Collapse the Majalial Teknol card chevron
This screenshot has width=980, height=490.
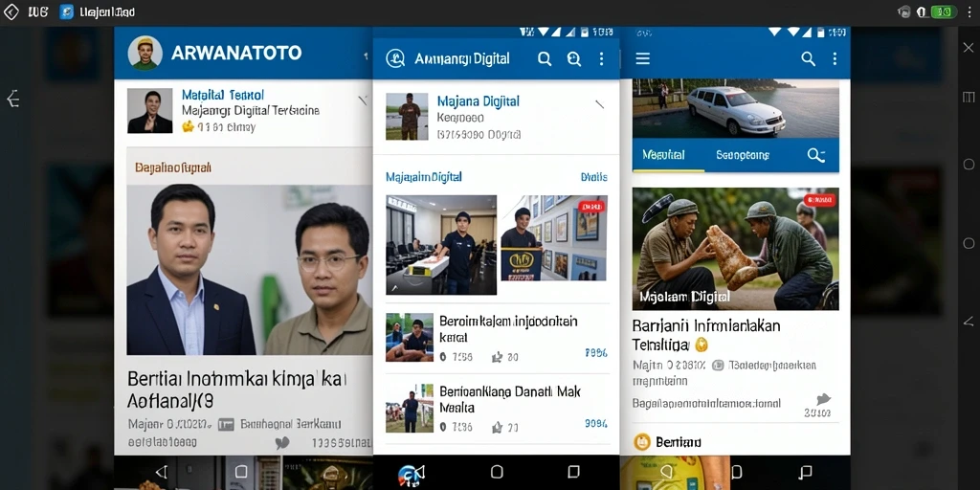tap(363, 100)
